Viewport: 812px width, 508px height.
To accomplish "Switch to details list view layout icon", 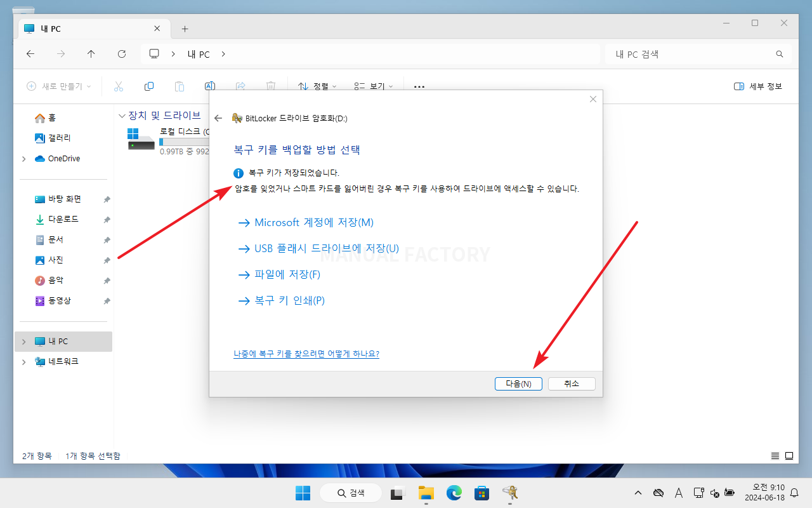I will click(x=775, y=456).
